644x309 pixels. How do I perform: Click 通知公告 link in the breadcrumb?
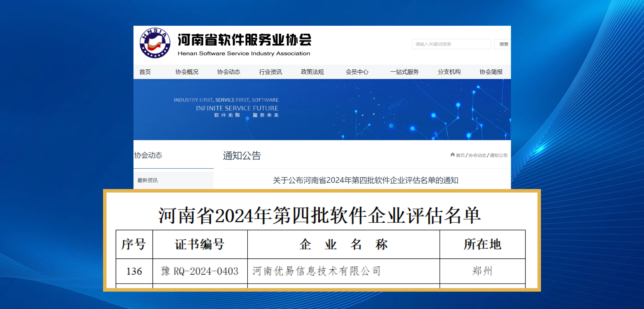click(x=499, y=155)
